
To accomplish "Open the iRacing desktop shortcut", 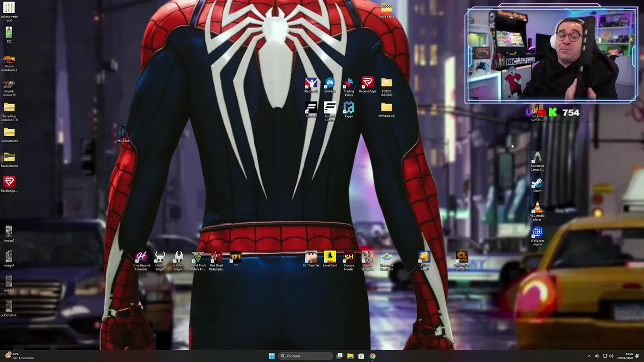I will pyautogui.click(x=311, y=85).
